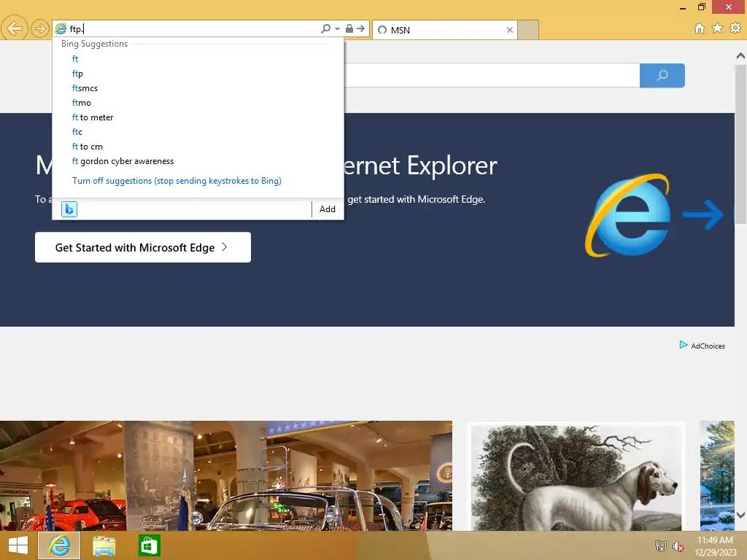Click the blue arrow beside IE logo
Viewport: 747px width, 560px height.
coord(703,215)
